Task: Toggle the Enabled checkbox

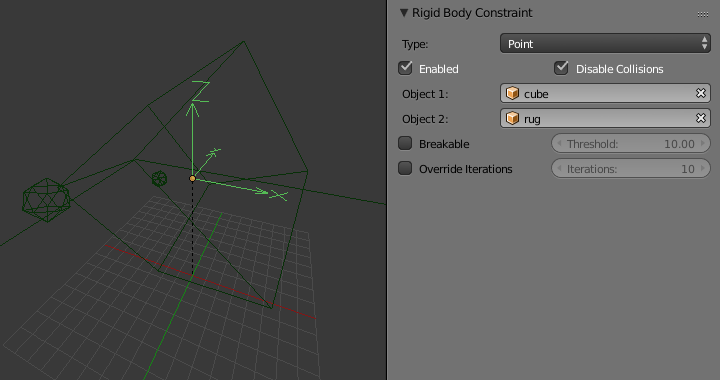Action: tap(405, 68)
